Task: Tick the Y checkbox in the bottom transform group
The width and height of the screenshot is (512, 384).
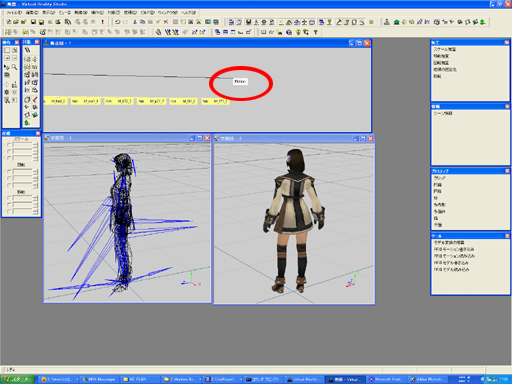Action: pos(9,205)
